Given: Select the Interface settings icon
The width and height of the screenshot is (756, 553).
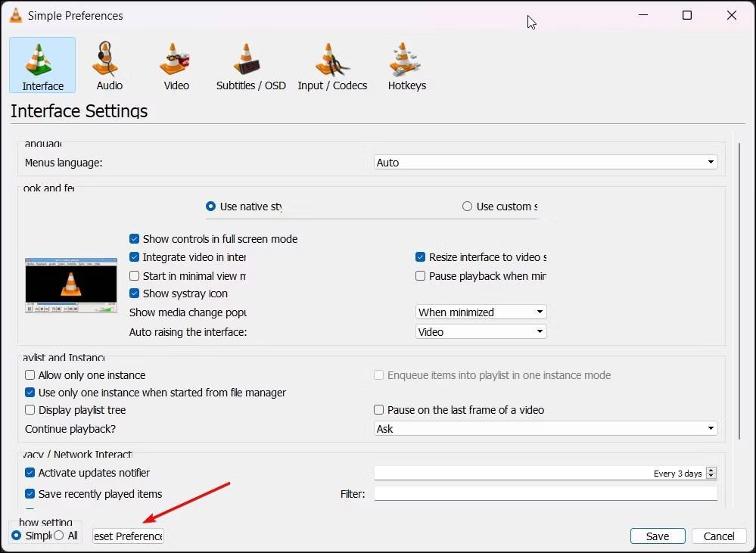Looking at the screenshot, I should click(x=42, y=64).
